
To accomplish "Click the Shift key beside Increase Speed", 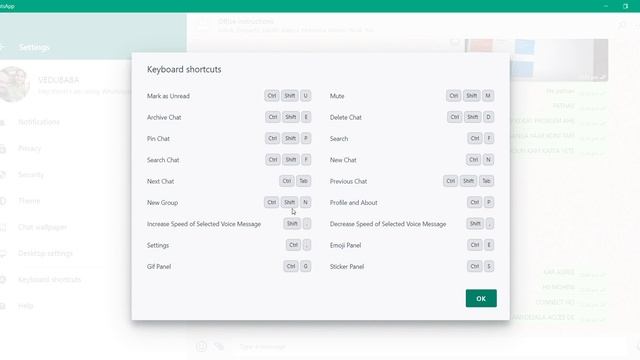I will [292, 224].
